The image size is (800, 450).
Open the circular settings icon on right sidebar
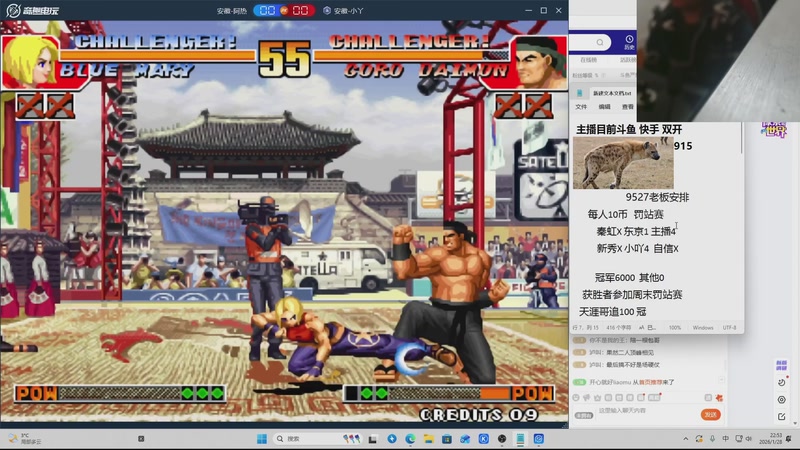pos(781,399)
